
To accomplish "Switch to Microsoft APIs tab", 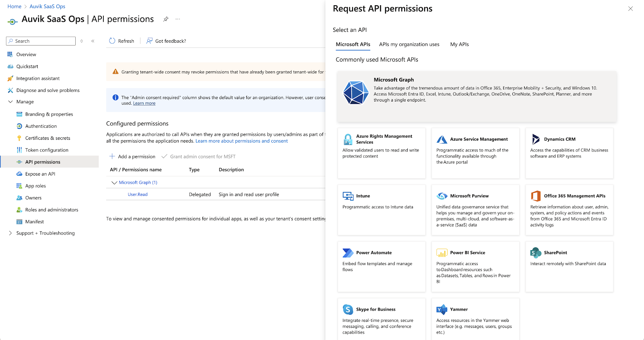I will point(353,44).
